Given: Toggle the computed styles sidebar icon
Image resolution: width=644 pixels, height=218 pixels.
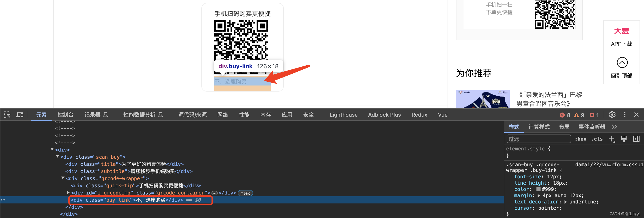Looking at the screenshot, I should (636, 139).
